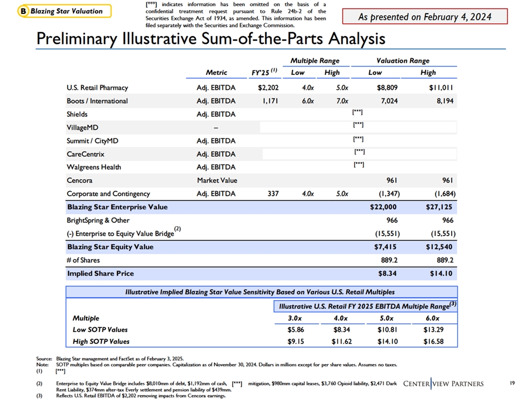Click the FY'25 column header

click(x=264, y=72)
